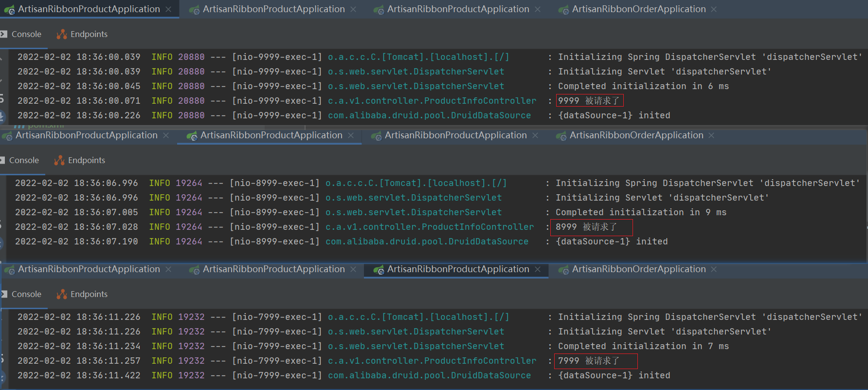Click timestamp '2022-02-02 18:36:07.028'

click(x=76, y=227)
